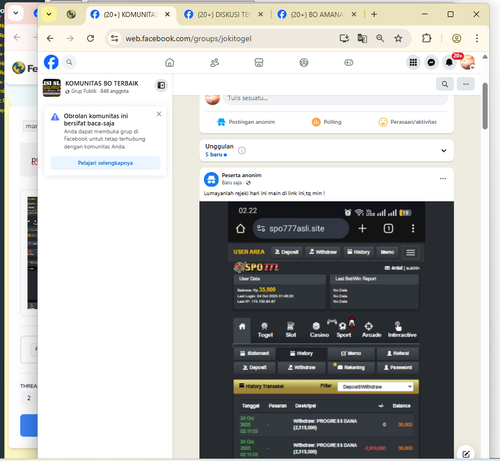Click the new message compose icon
Viewport: 500px width, 461px height.
click(x=466, y=454)
